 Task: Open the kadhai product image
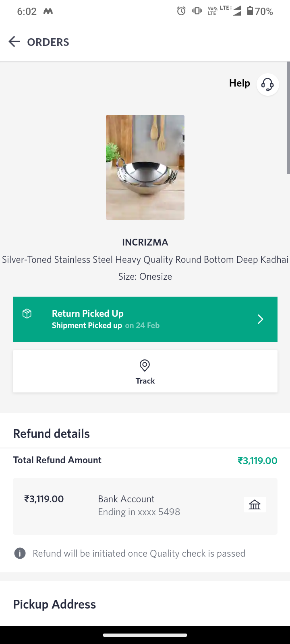pos(145,167)
